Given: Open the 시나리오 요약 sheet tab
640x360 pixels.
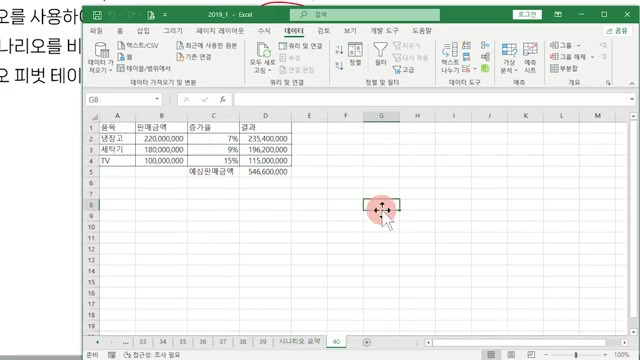Looking at the screenshot, I should click(300, 342).
